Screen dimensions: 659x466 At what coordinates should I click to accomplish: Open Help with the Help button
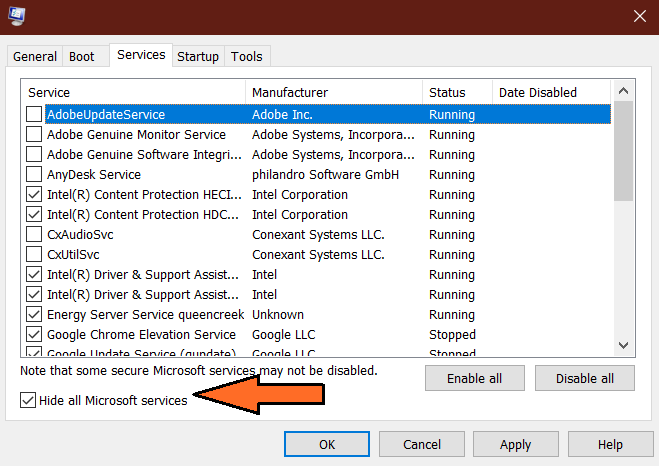(x=610, y=444)
